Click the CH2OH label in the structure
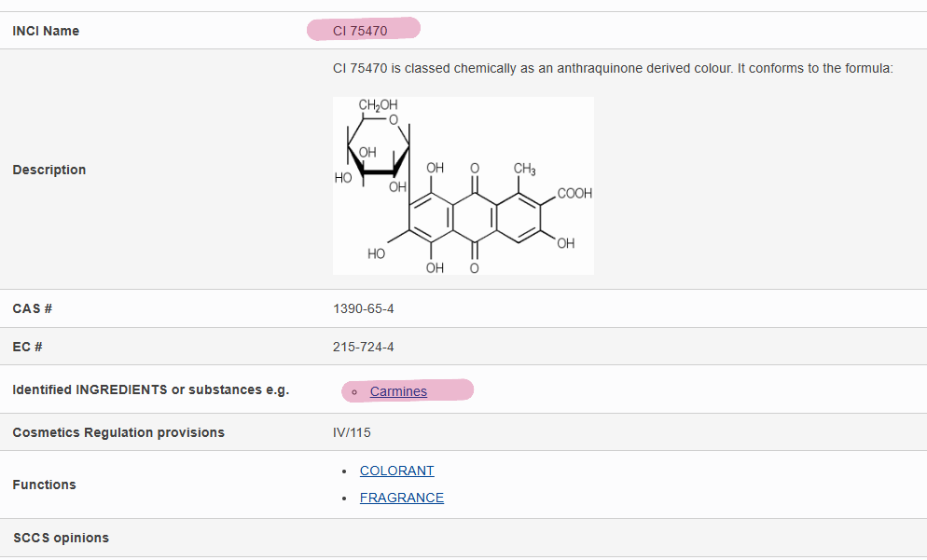The height and width of the screenshot is (560, 927). (378, 105)
